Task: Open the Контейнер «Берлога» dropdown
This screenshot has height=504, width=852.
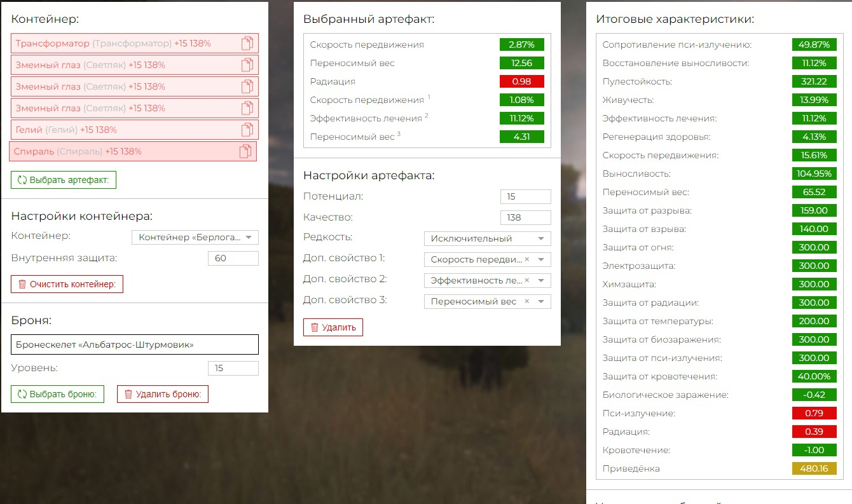Action: pos(195,238)
